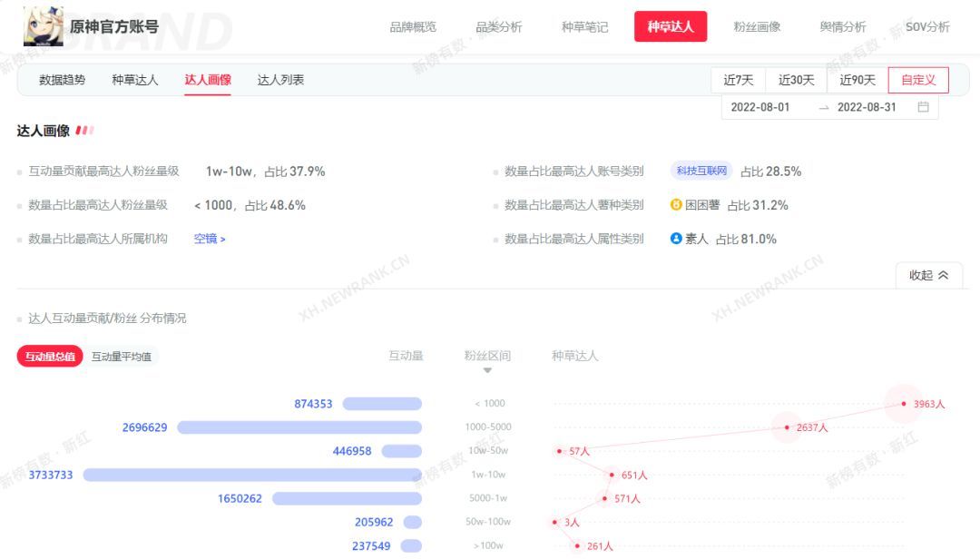This screenshot has width=980, height=559.
Task: Click the 科技互联网 category tag
Action: tap(701, 171)
